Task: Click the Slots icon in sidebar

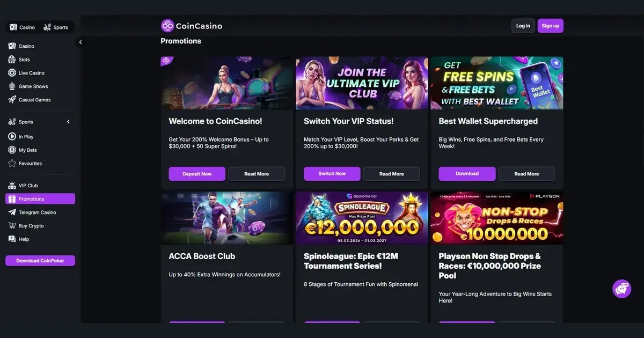Action: coord(12,60)
